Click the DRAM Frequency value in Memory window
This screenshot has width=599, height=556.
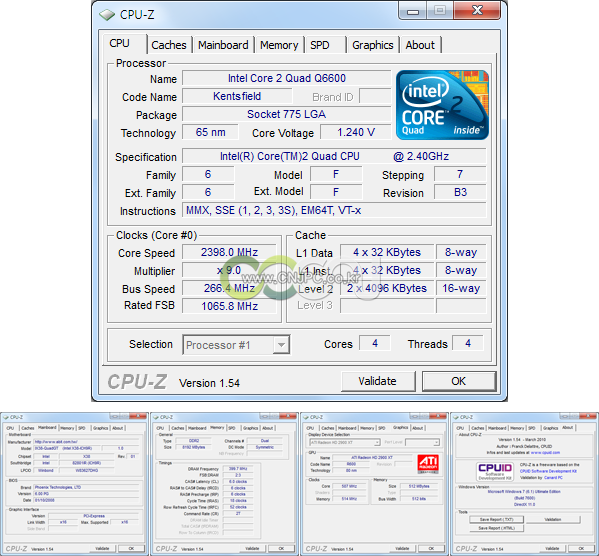tap(238, 468)
